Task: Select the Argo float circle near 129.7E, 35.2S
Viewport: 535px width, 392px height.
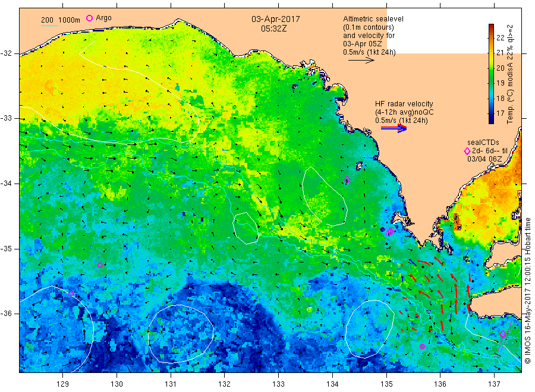Action: [x=100, y=265]
